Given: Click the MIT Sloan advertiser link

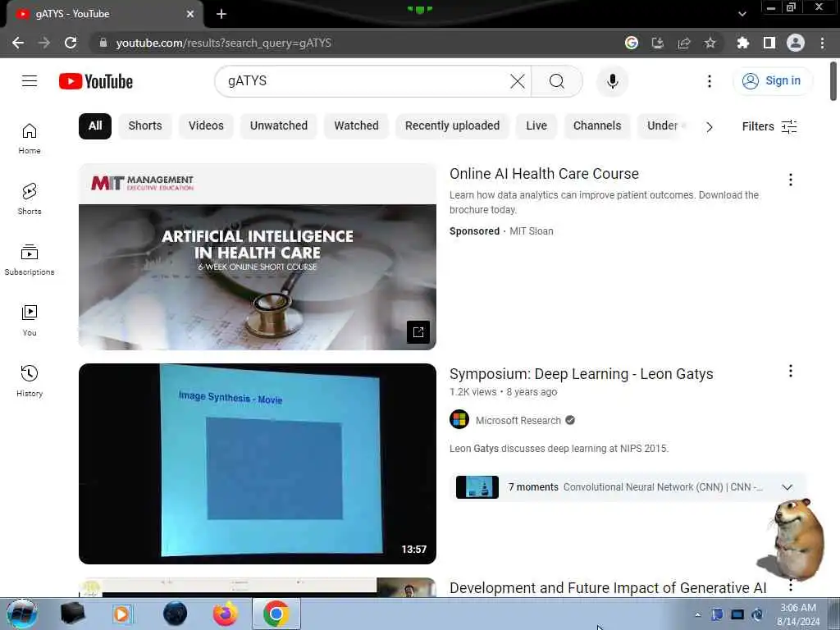Looking at the screenshot, I should (x=531, y=231).
